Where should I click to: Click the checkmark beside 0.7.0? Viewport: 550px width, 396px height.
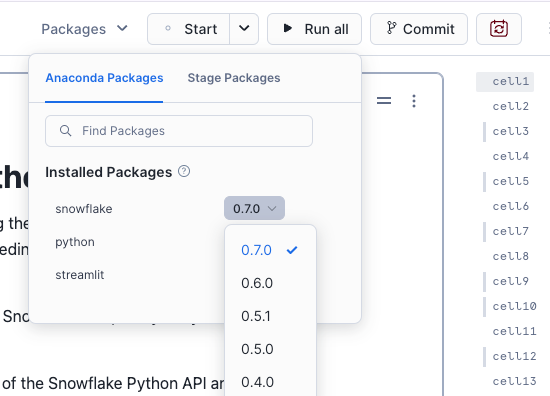point(292,250)
